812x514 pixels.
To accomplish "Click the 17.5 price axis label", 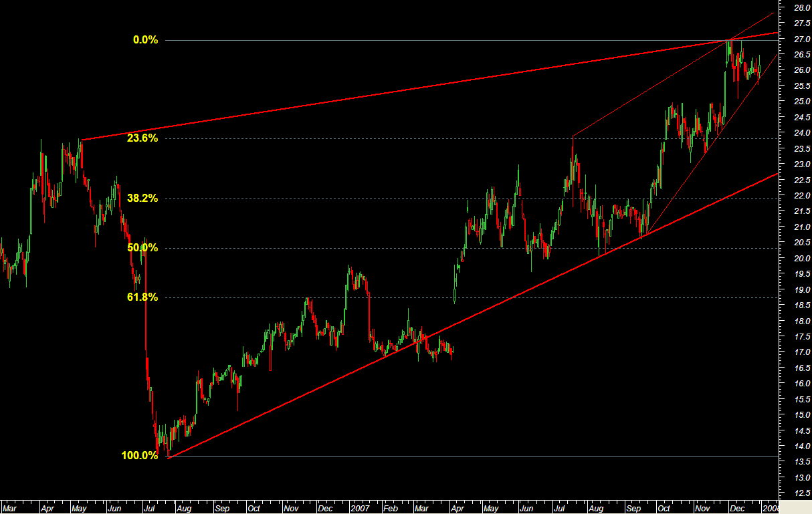I will click(x=802, y=337).
